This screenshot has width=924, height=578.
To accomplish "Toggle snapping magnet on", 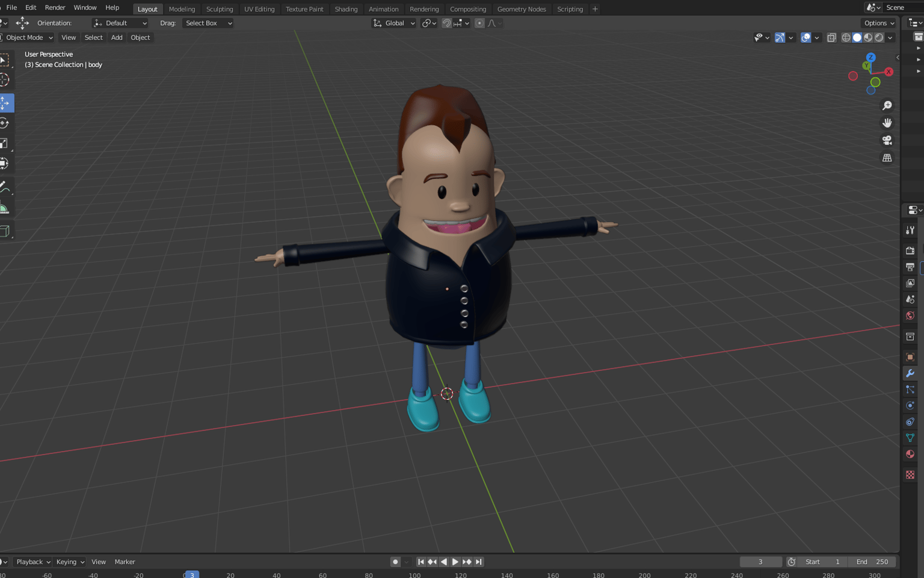I will pos(446,23).
